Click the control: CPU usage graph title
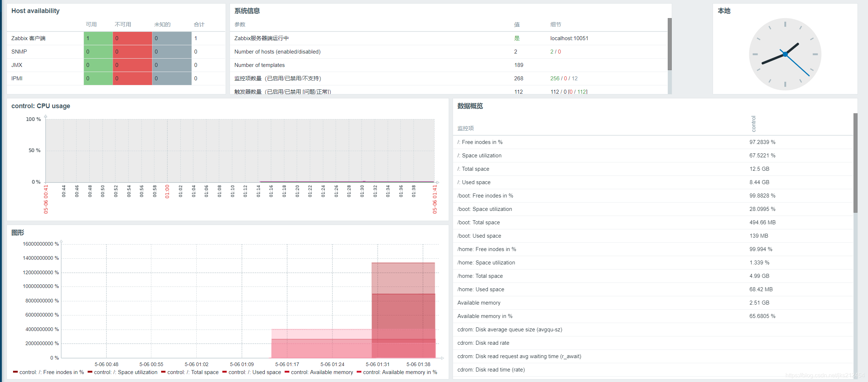Viewport: 868px width, 382px height. click(41, 106)
